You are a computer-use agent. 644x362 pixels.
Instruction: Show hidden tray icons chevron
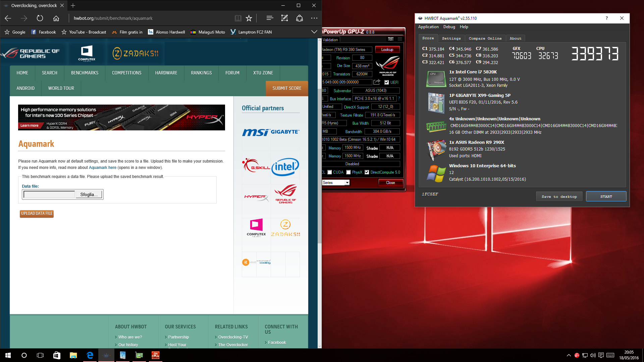(569, 355)
